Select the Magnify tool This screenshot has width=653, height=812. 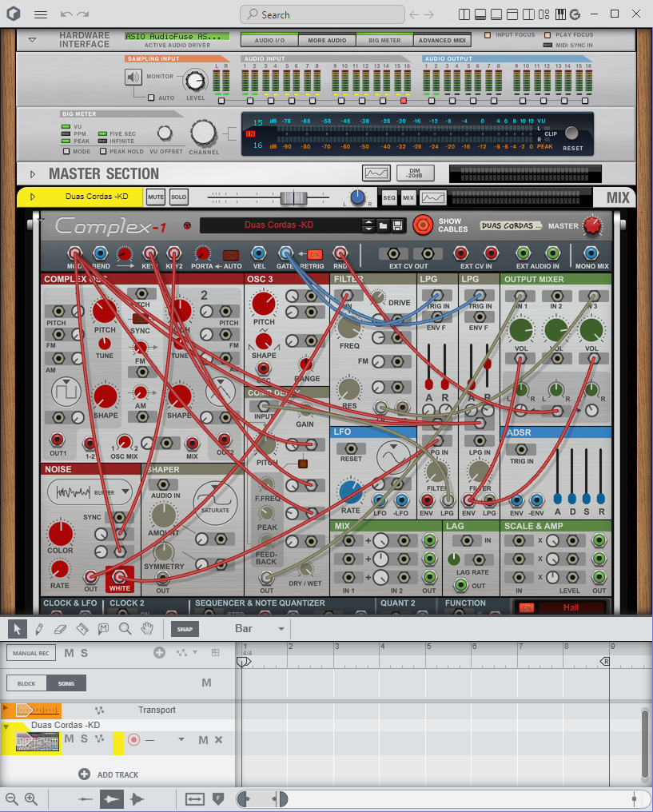(x=125, y=629)
